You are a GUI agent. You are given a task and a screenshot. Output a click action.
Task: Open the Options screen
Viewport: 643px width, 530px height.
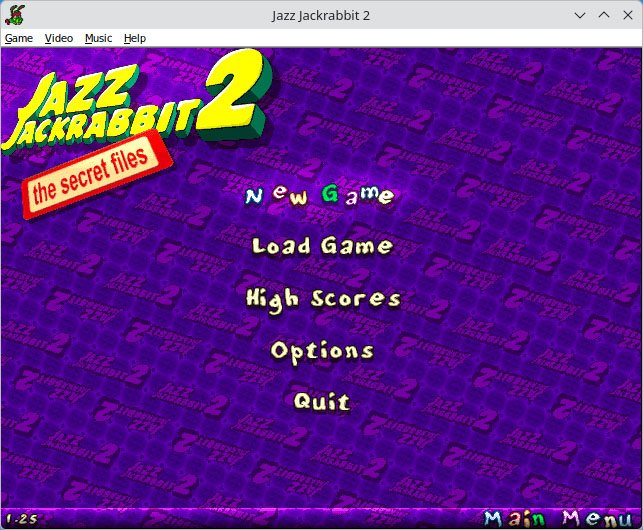[322, 352]
